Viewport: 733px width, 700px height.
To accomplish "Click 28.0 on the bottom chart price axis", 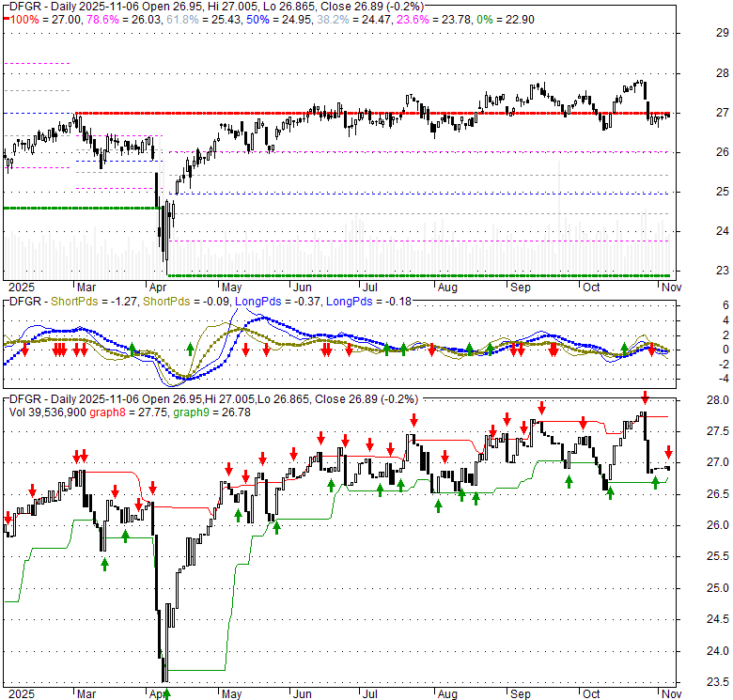I will coord(718,400).
